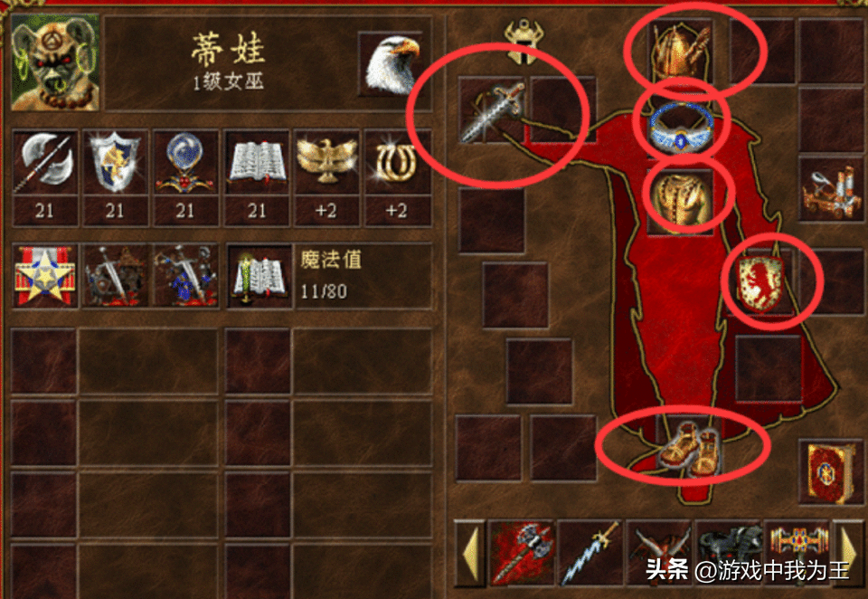The width and height of the screenshot is (868, 599).
Task: Click the knowledge book stat icon
Action: 256,162
